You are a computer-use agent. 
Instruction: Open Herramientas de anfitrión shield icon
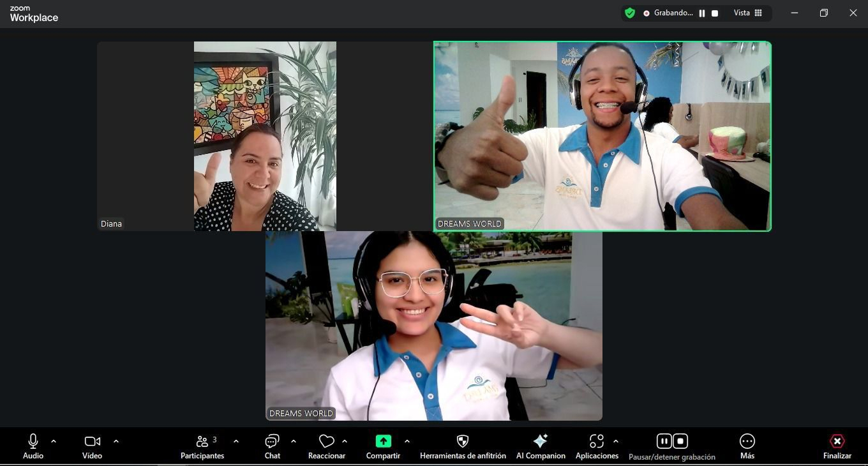click(x=463, y=441)
